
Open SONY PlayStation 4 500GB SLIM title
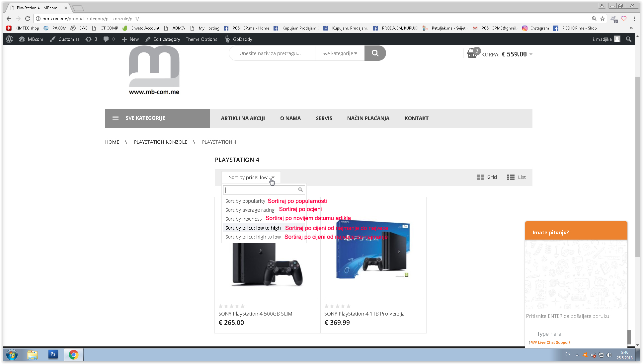pyautogui.click(x=255, y=314)
